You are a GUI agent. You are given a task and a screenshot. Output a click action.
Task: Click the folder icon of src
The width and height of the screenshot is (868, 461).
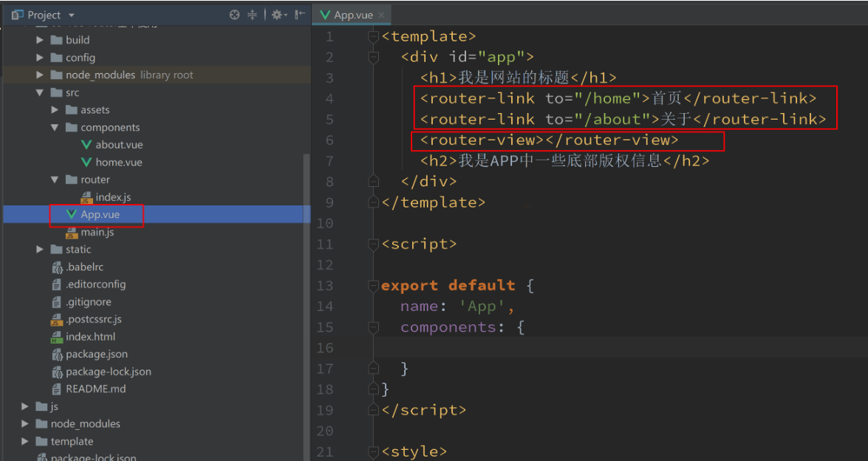tap(56, 92)
